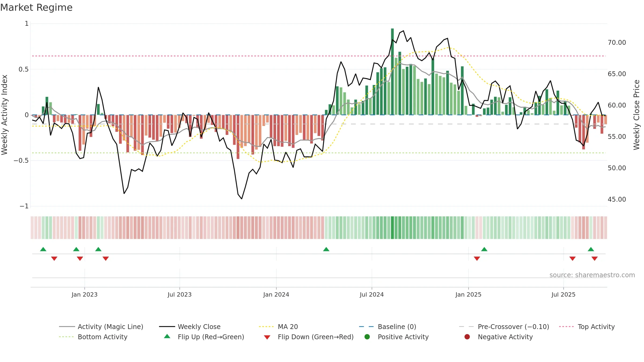
Task: Toggle Activity (Magic Line) legend entry
Action: [101, 327]
